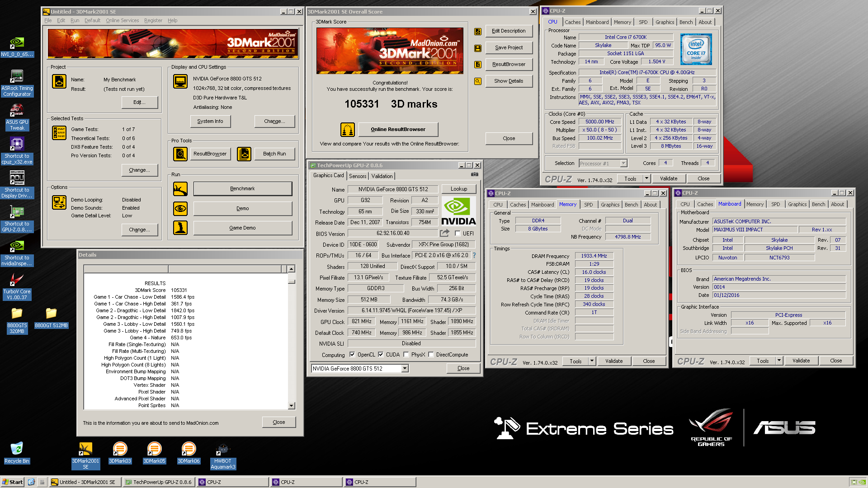The image size is (868, 488).
Task: Click the Edit Description button
Action: click(x=509, y=31)
